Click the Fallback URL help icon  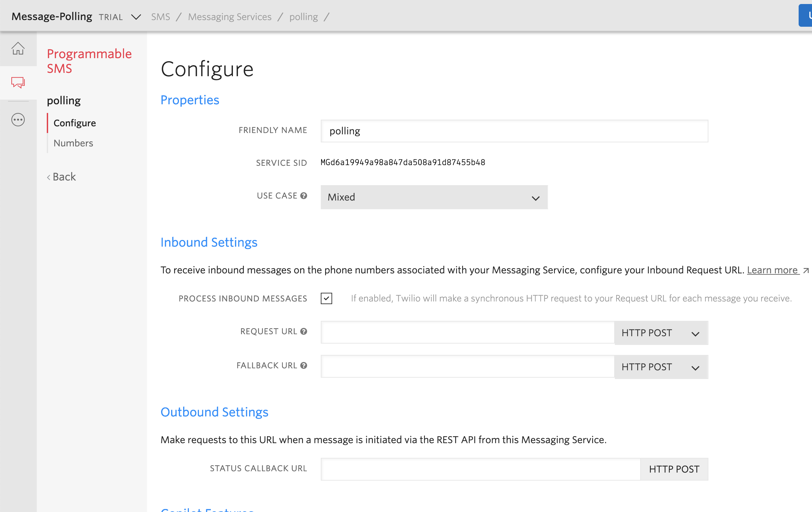tap(303, 365)
